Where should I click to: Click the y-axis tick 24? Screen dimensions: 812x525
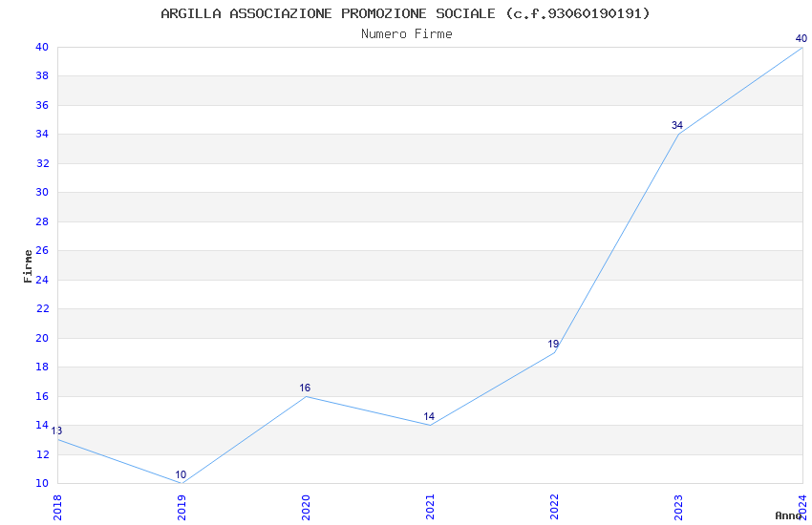pyautogui.click(x=42, y=280)
